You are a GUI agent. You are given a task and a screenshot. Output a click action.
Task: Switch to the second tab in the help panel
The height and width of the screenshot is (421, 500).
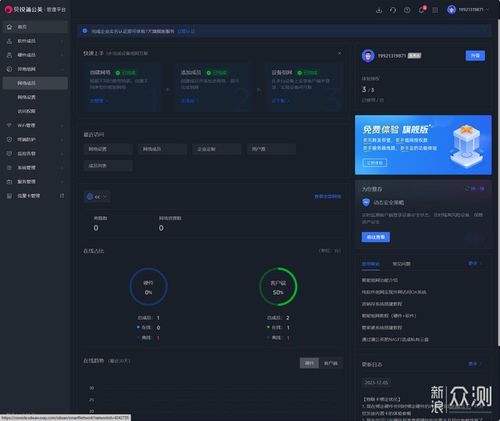[x=401, y=264]
